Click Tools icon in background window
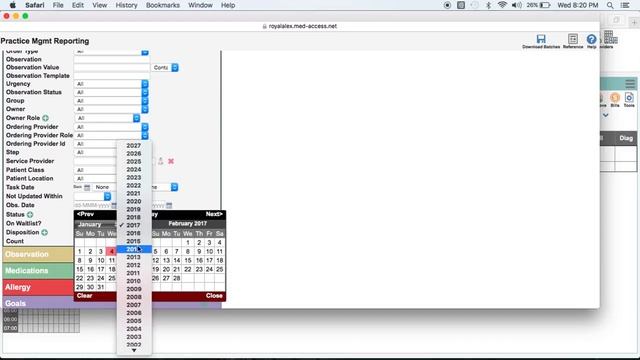The image size is (640, 360). pyautogui.click(x=629, y=99)
